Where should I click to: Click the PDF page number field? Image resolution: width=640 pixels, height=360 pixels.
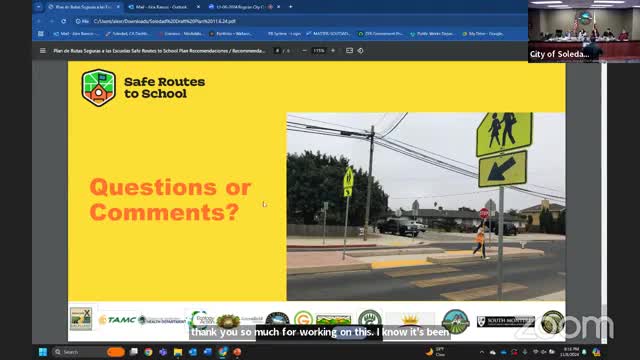pyautogui.click(x=278, y=51)
